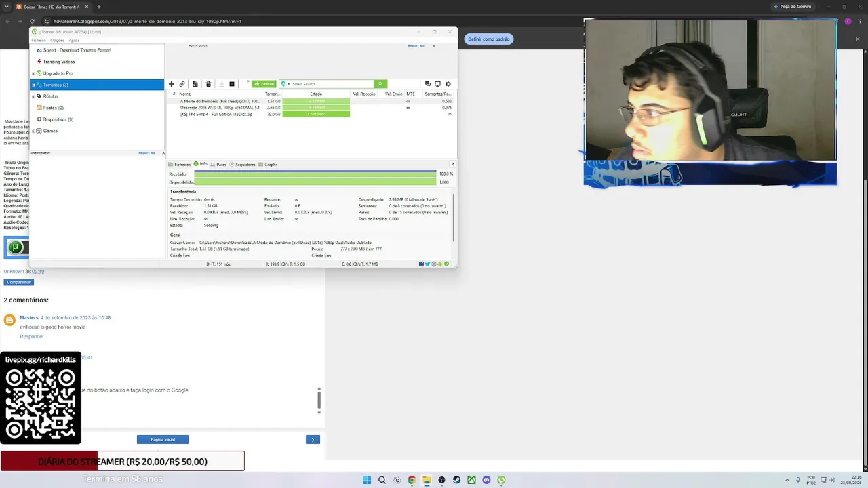Focus the Smart Search input field
This screenshot has height=488, width=868.
pyautogui.click(x=332, y=84)
